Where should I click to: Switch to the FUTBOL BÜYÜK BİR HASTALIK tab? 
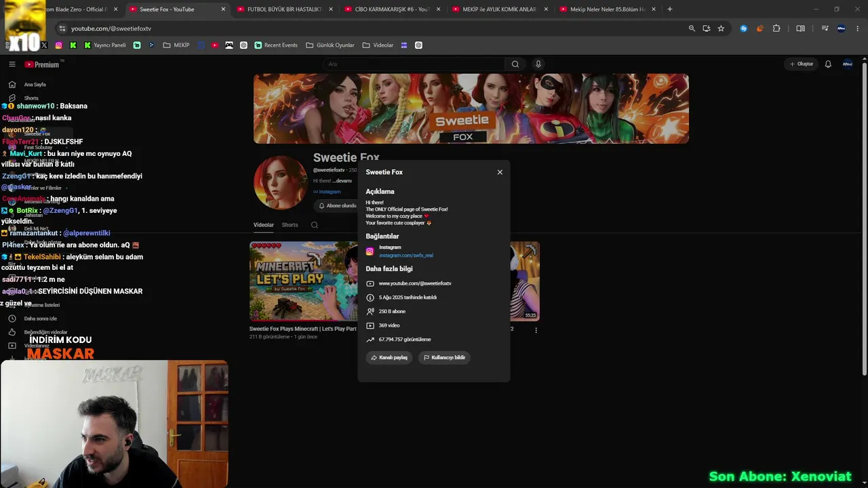pyautogui.click(x=284, y=9)
